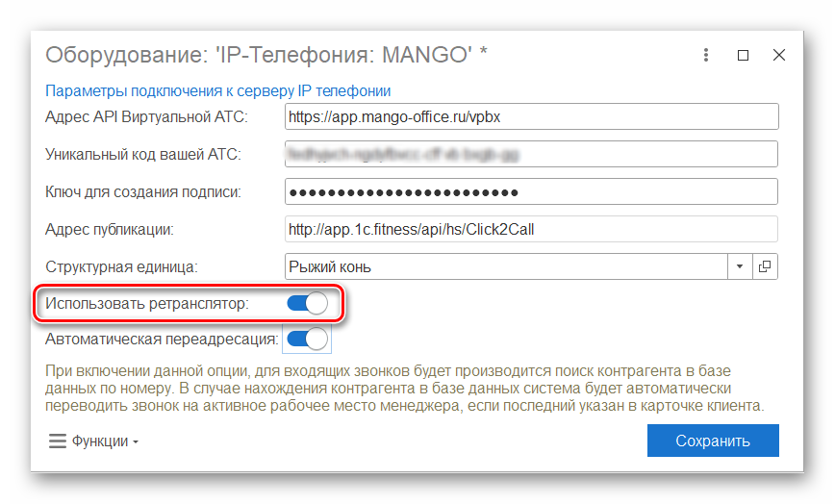
Task: Click the Оборудование dialog title text
Action: click(266, 55)
